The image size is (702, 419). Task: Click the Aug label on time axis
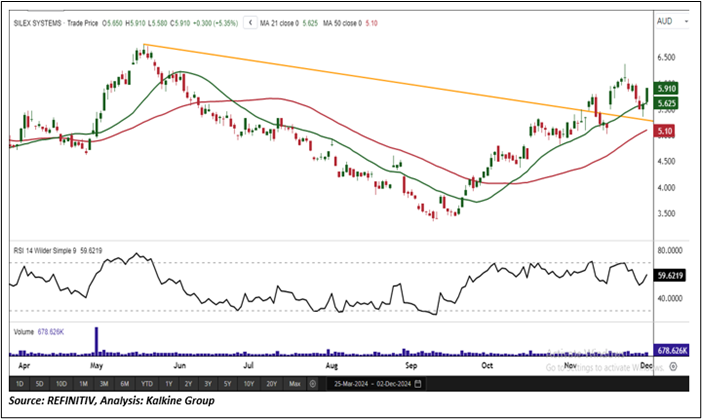click(332, 366)
